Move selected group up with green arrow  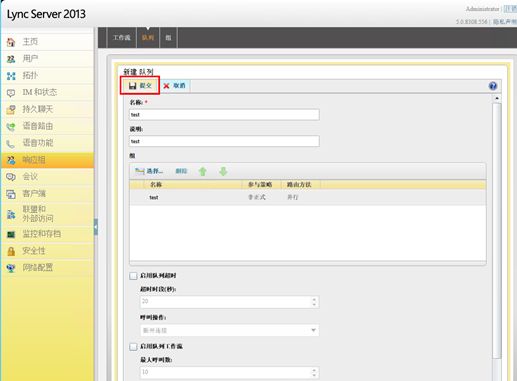point(203,171)
